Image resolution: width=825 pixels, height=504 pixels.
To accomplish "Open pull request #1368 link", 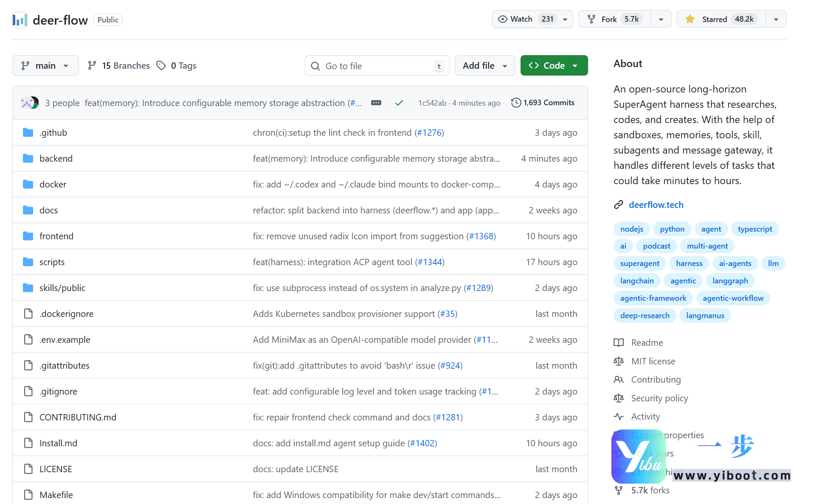I will tap(481, 236).
